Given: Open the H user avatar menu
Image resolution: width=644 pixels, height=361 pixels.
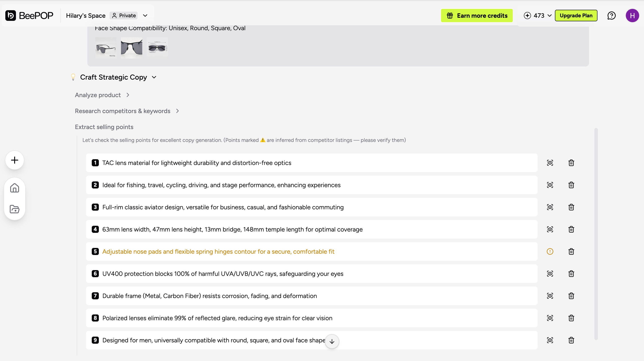Looking at the screenshot, I should (632, 16).
